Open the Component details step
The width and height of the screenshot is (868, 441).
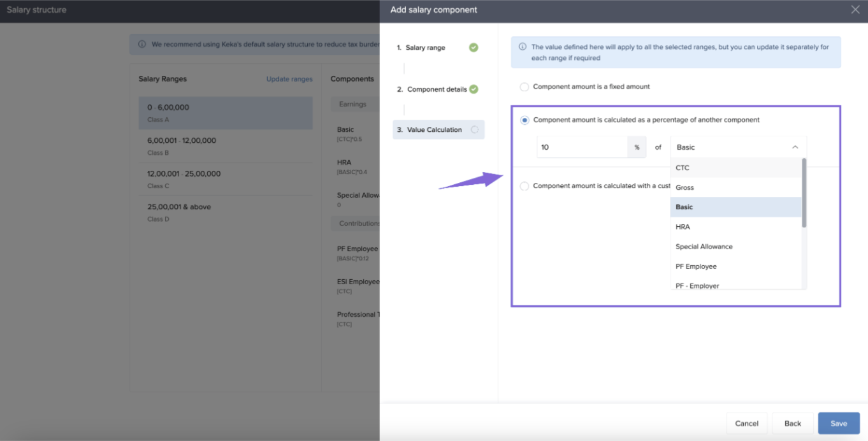click(x=437, y=89)
